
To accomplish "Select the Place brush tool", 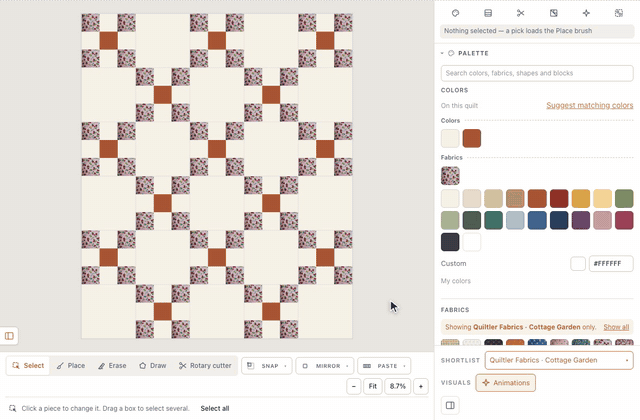I will (x=71, y=366).
